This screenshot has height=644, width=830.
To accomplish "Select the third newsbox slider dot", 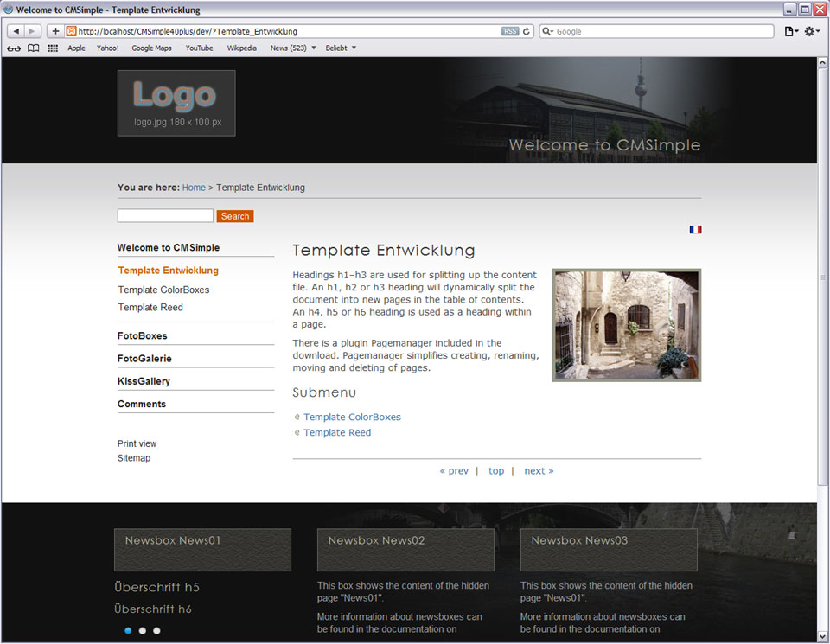I will 156,631.
